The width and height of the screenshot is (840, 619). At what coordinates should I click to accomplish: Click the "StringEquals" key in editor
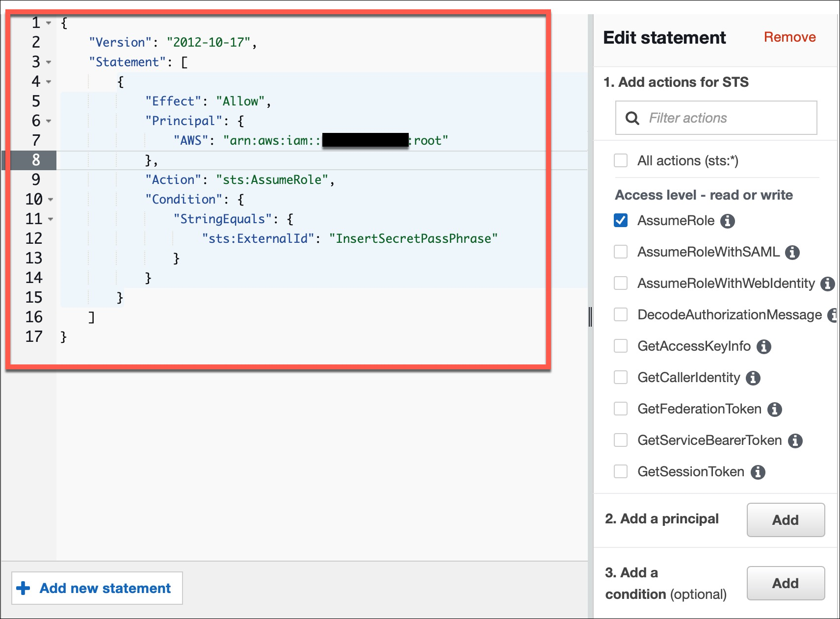223,219
